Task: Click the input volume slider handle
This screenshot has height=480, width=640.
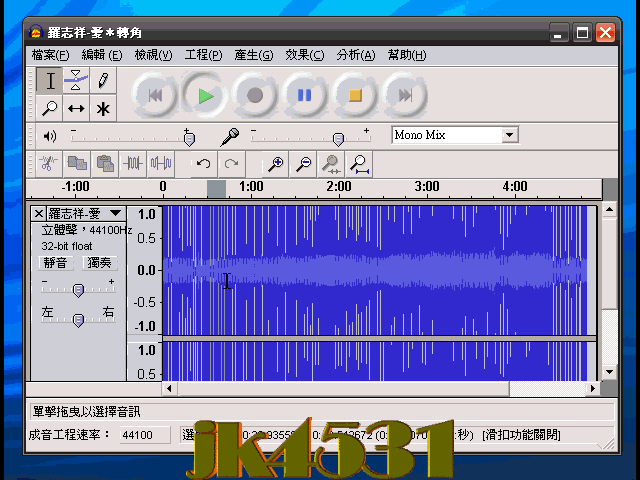Action: [338, 139]
